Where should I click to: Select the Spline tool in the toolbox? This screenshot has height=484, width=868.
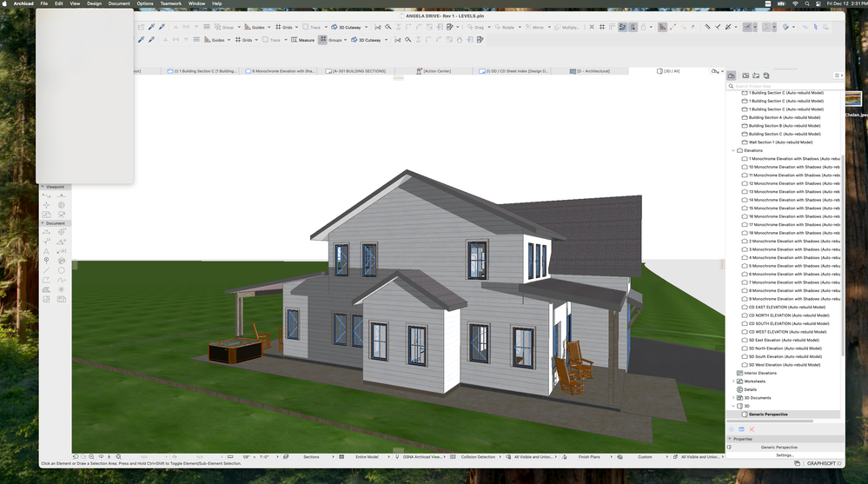tap(62, 280)
